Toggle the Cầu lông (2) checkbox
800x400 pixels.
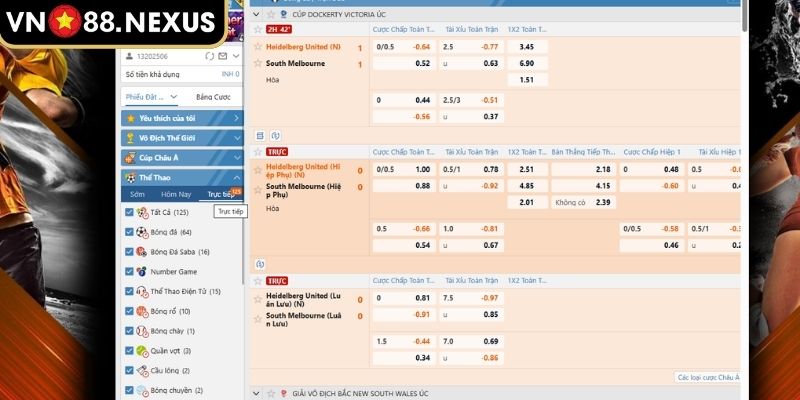129,370
